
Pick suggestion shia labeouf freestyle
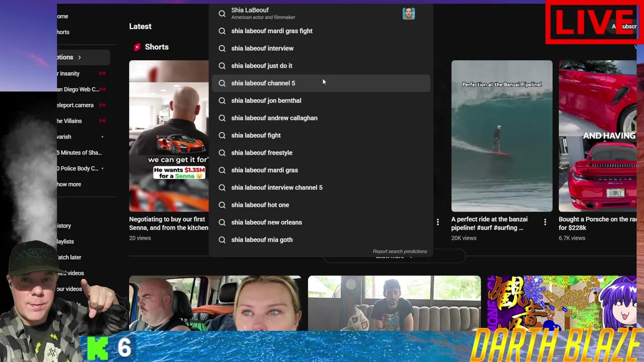[321, 153]
